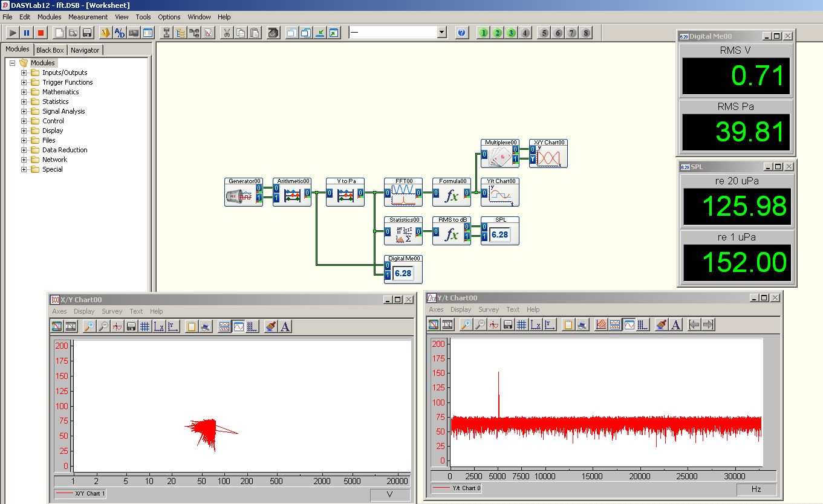
Task: Expand the Signal Analysis folder
Action: 25,111
